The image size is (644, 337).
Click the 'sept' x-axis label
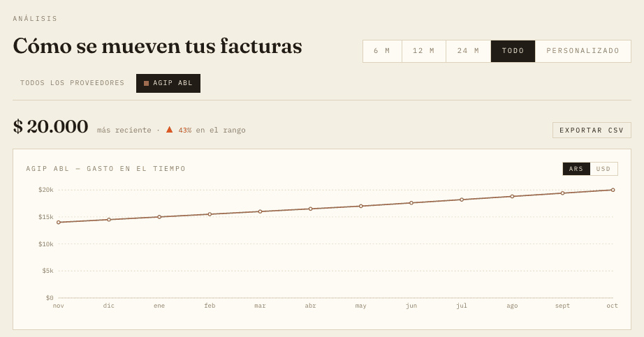click(x=563, y=306)
